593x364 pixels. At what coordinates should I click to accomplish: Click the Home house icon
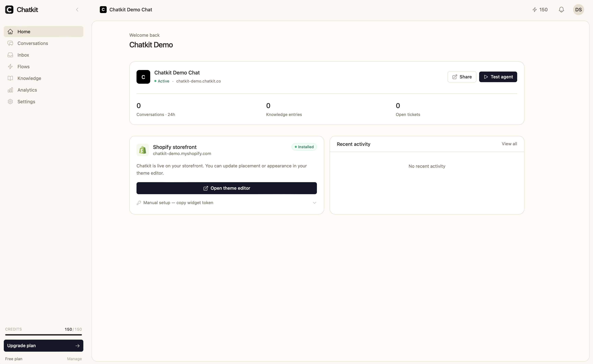tap(10, 32)
